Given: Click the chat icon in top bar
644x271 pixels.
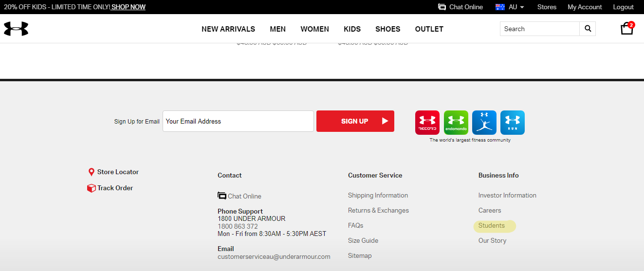Looking at the screenshot, I should (442, 7).
